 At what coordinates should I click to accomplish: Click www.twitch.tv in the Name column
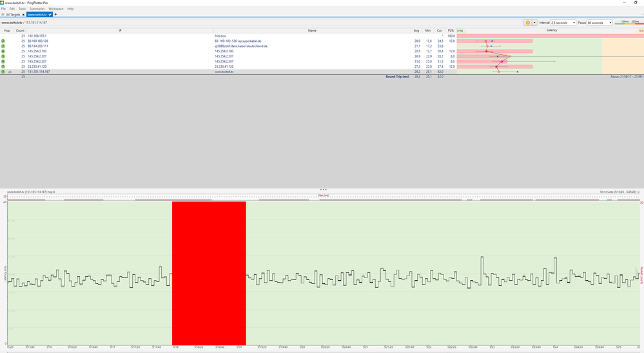[224, 72]
